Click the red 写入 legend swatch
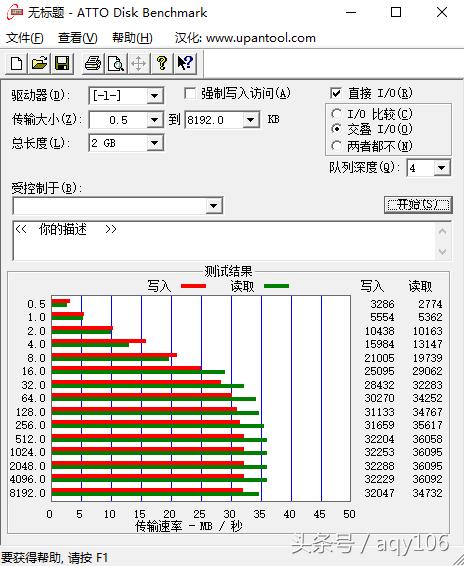The width and height of the screenshot is (464, 566). coord(194,286)
